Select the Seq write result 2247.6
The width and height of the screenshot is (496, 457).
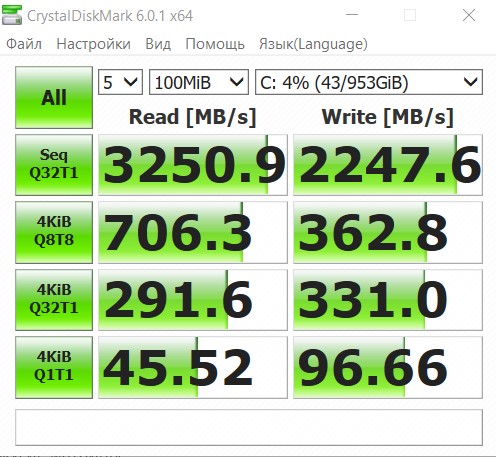(x=388, y=165)
